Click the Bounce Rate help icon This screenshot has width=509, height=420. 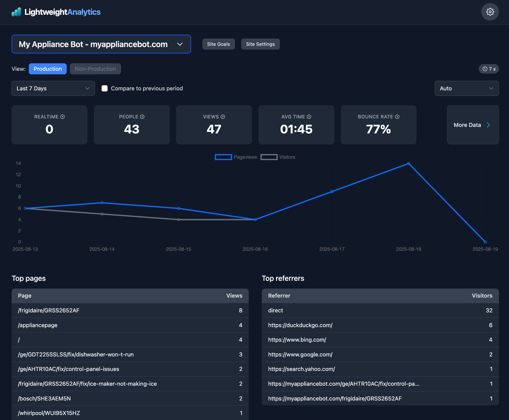(x=397, y=117)
